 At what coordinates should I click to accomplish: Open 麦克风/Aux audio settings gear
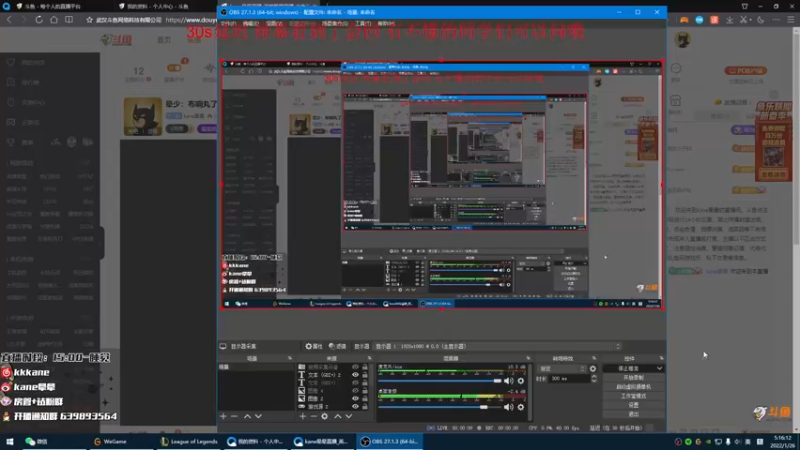(x=521, y=381)
